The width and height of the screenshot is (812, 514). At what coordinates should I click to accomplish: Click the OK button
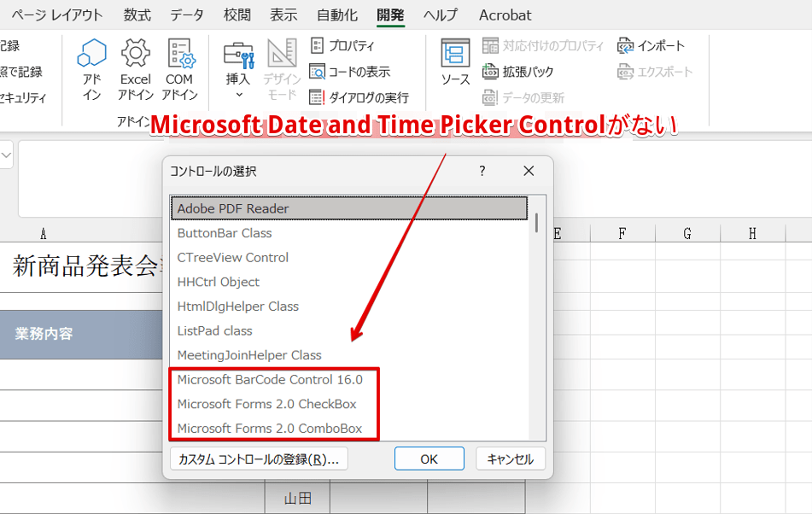click(429, 459)
